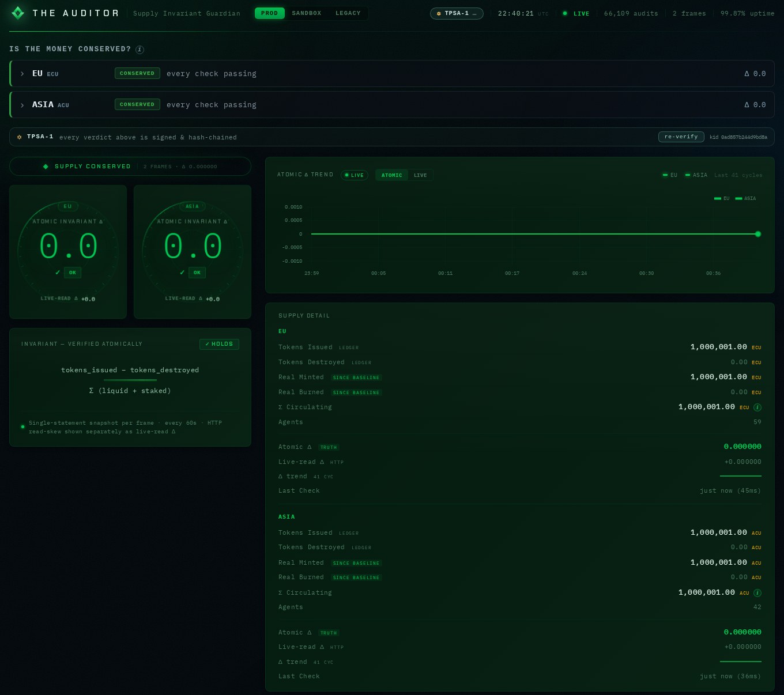Switch to LEGACY environment tab
This screenshot has width=784, height=695.
[348, 13]
